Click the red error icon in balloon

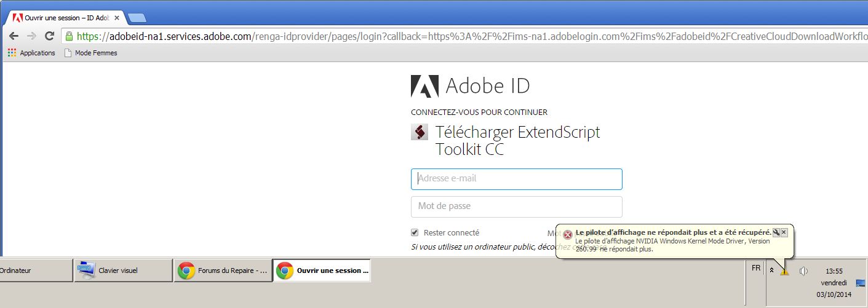click(568, 234)
